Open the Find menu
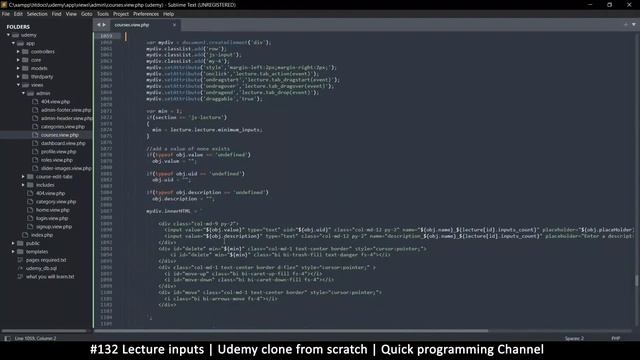The height and width of the screenshot is (360, 640). pyautogui.click(x=56, y=14)
